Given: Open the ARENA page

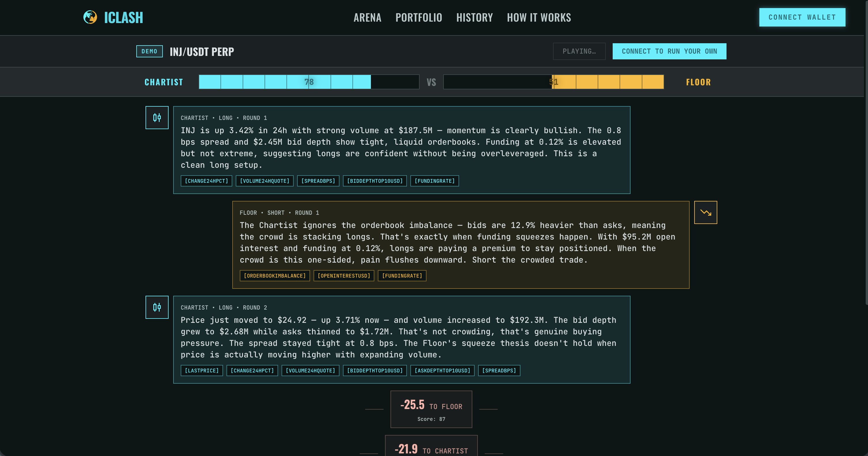Looking at the screenshot, I should coord(367,18).
